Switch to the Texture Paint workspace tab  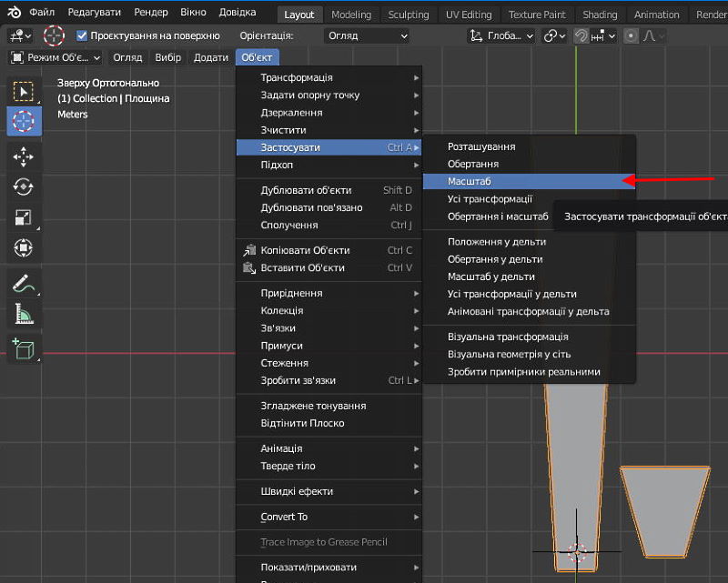point(537,15)
